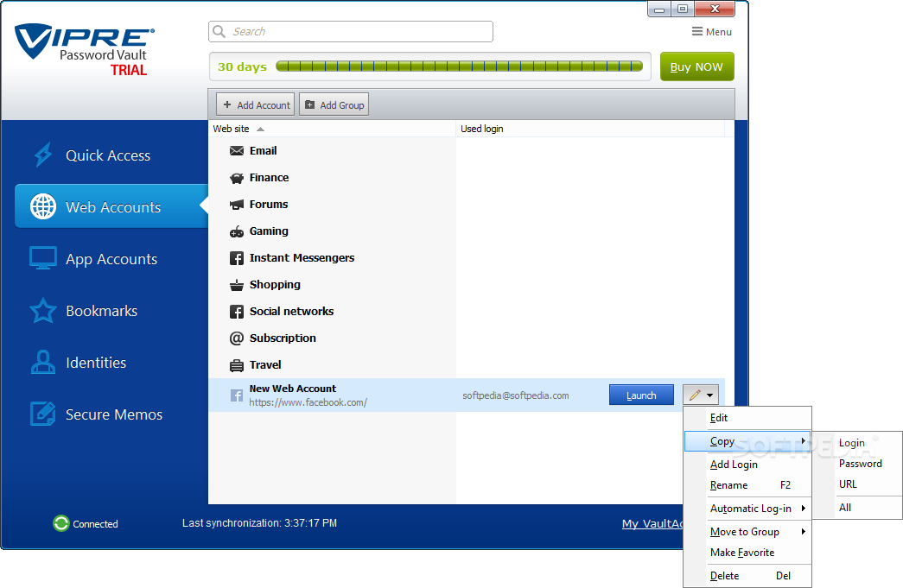Select All in the Copy submenu
The width and height of the screenshot is (903, 588).
click(x=857, y=508)
